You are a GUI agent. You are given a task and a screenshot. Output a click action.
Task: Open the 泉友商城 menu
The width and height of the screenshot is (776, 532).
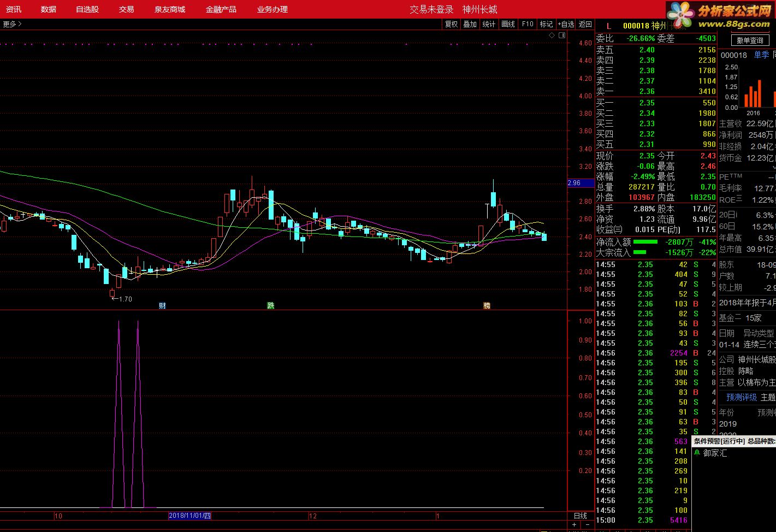click(x=169, y=9)
